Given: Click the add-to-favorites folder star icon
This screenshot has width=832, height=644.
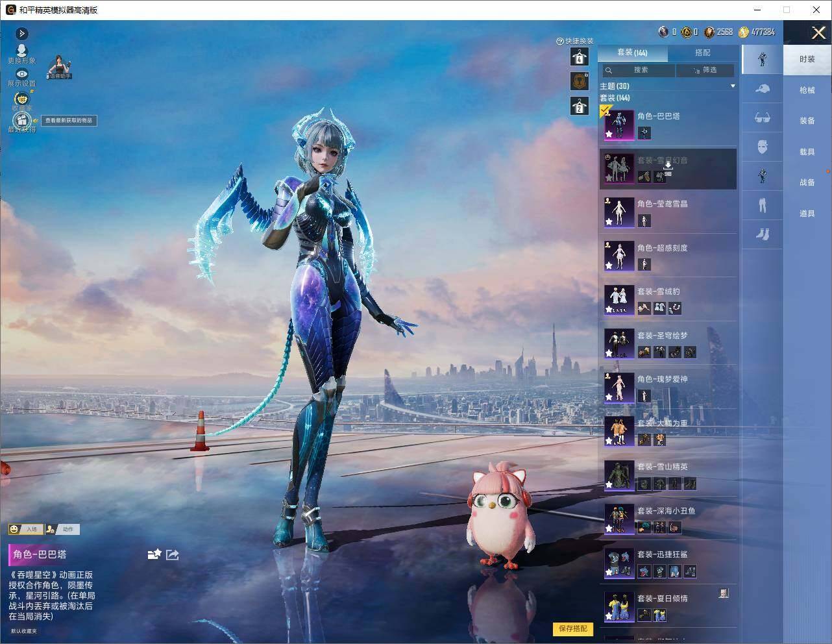Looking at the screenshot, I should coord(154,554).
